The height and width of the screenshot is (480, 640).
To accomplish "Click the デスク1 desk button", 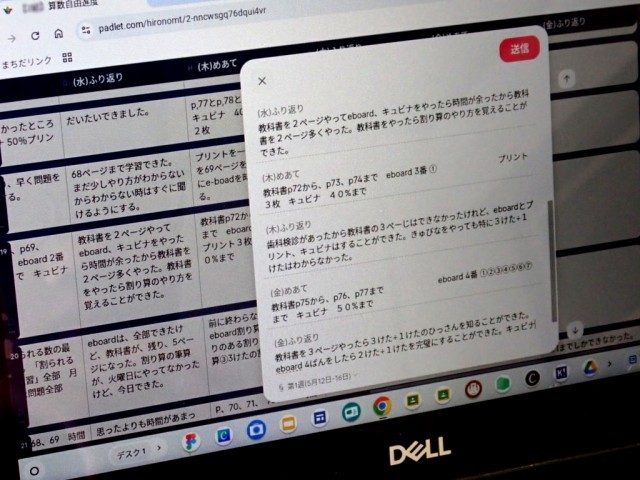I will [x=131, y=453].
